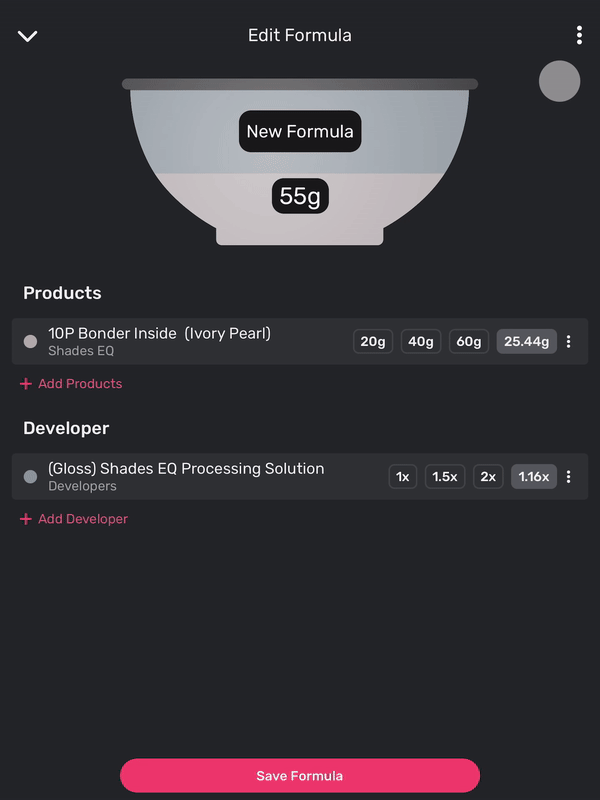This screenshot has width=600, height=800.
Task: Tap the plus icon beside Add Developer
Action: coord(26,519)
